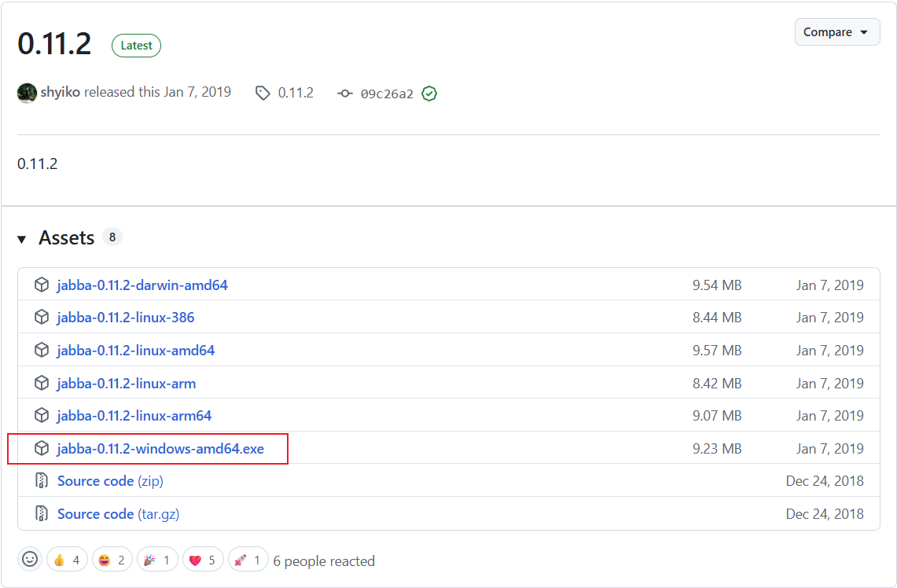The height and width of the screenshot is (588, 897).
Task: Click the 9.23 MB size text
Action: 717,448
